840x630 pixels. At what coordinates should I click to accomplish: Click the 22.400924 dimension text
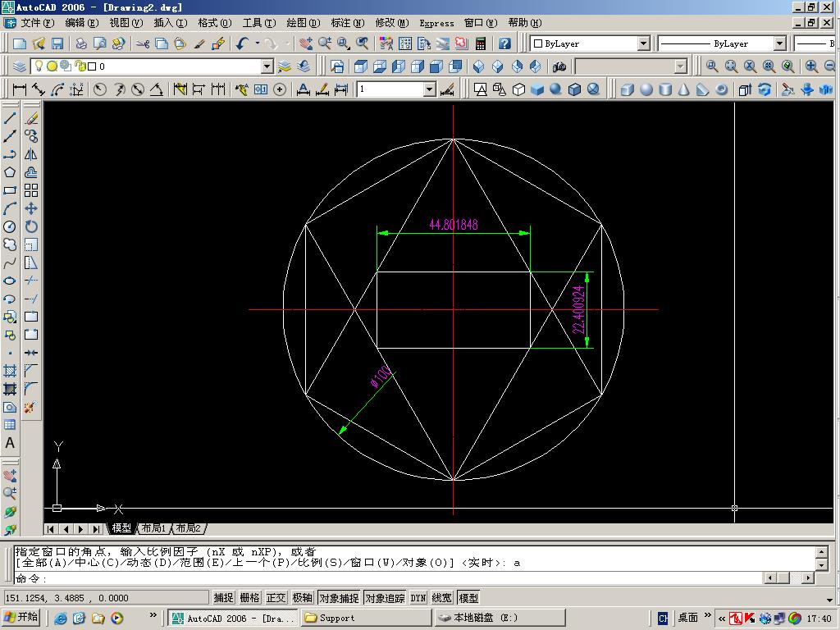[x=578, y=309]
